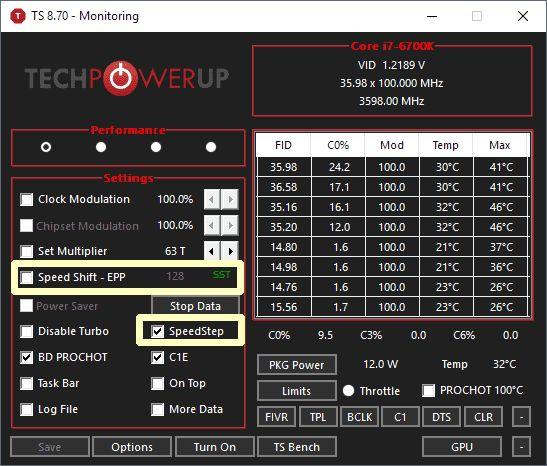The height and width of the screenshot is (466, 547).
Task: Click the GPU button
Action: [x=462, y=447]
